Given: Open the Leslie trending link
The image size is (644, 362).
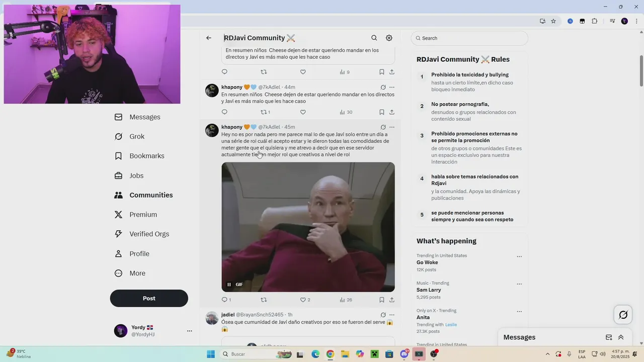Looking at the screenshot, I should point(451,325).
